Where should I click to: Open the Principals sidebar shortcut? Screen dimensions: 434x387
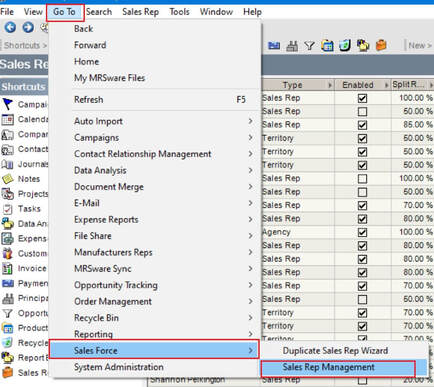pos(25,298)
